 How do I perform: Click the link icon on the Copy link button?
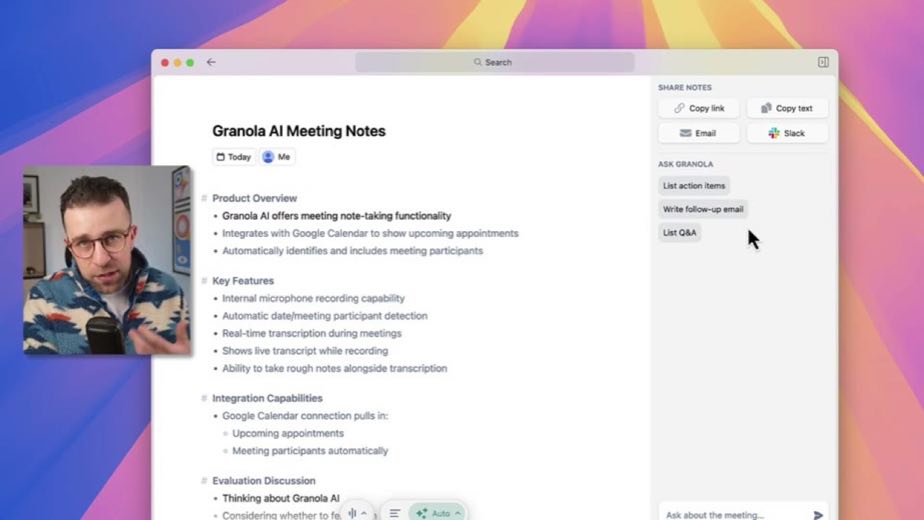679,108
